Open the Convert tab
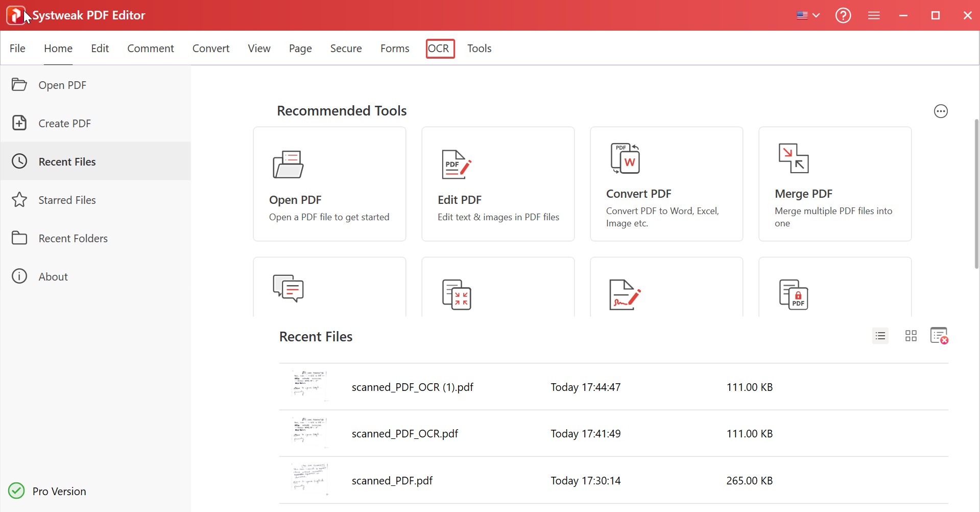 (211, 48)
